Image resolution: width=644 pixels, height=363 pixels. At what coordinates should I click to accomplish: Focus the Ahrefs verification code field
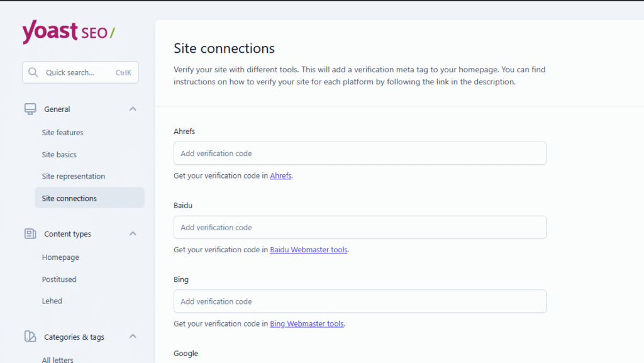360,154
